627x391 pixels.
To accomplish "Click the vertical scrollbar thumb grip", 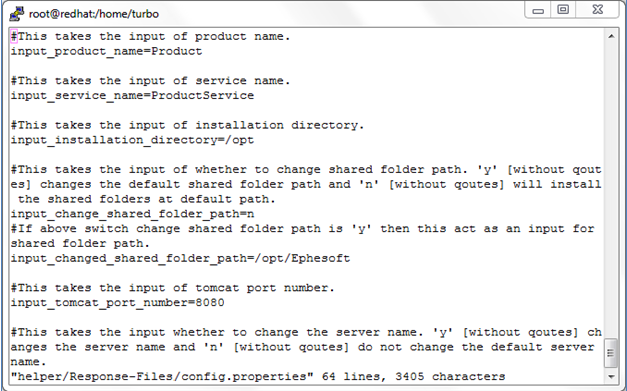I will coord(611,353).
